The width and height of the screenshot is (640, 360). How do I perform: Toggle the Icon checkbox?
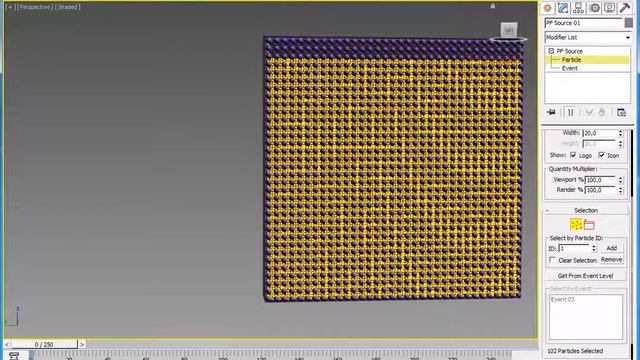[602, 155]
